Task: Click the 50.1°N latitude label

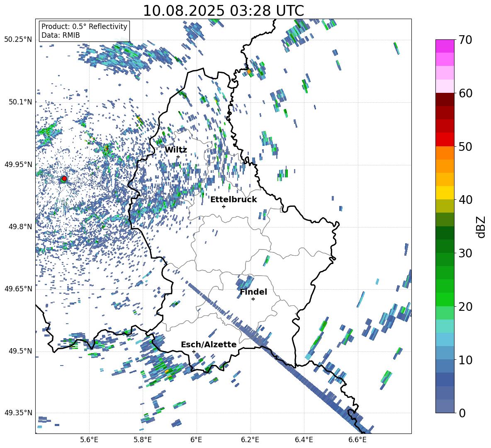Action: (20, 102)
